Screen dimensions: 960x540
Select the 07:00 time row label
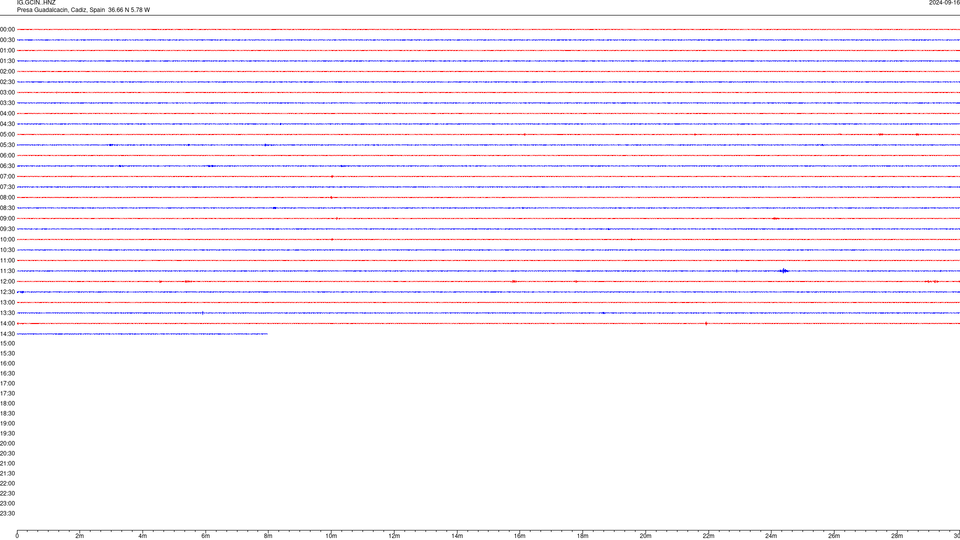pyautogui.click(x=7, y=176)
